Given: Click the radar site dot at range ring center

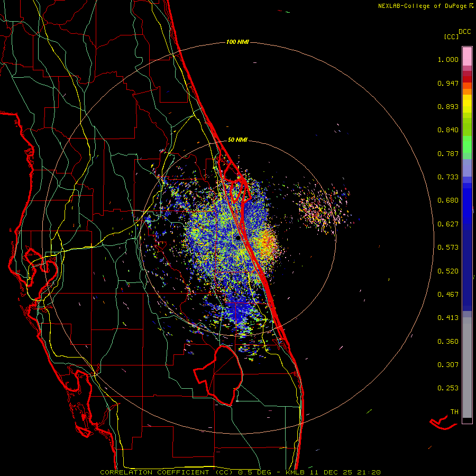Looking at the screenshot, I should (238, 239).
